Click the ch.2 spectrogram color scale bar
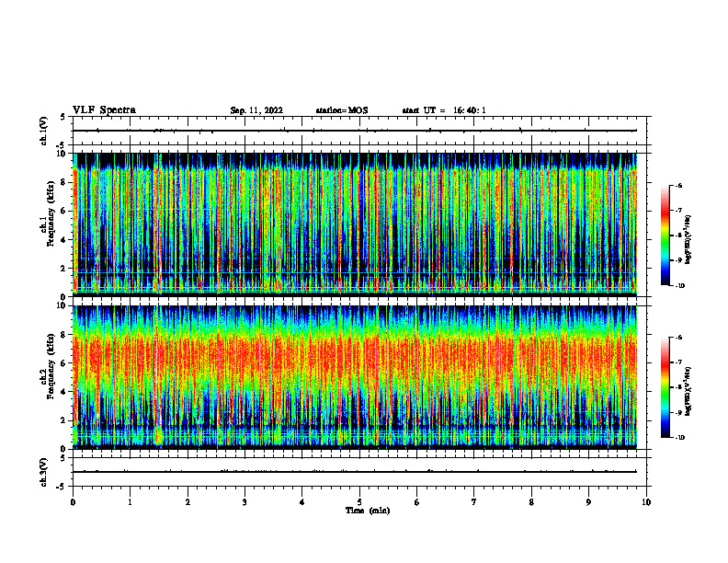This screenshot has height=563, width=728. pos(665,387)
